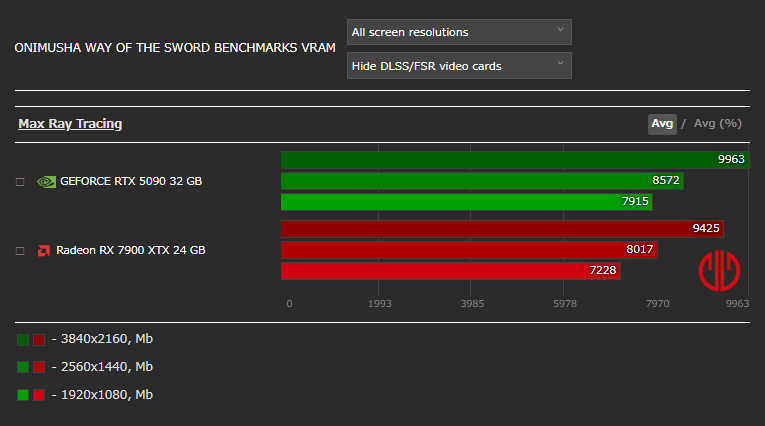Viewport: 765px width, 426px height.
Task: Click the 7970 axis label
Action: pyautogui.click(x=658, y=304)
